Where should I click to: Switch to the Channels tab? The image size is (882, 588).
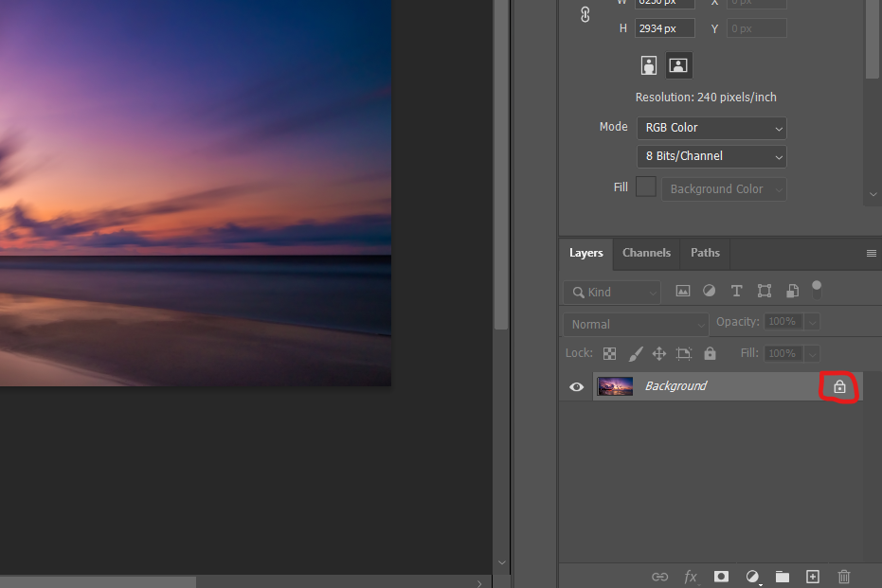tap(646, 253)
